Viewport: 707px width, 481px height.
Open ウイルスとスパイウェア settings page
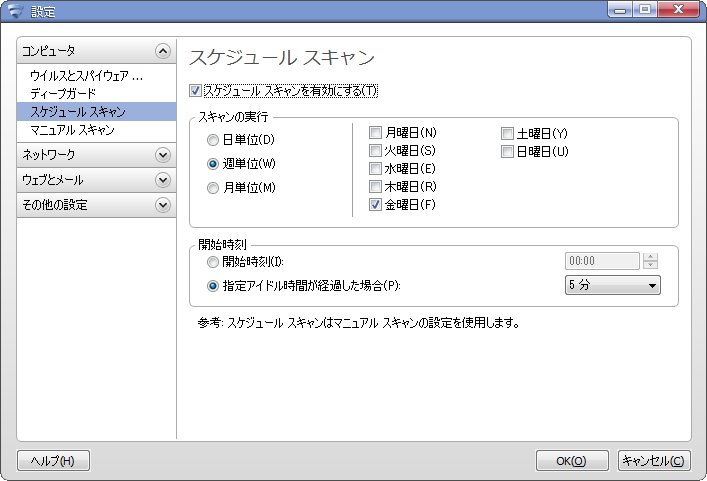point(87,76)
